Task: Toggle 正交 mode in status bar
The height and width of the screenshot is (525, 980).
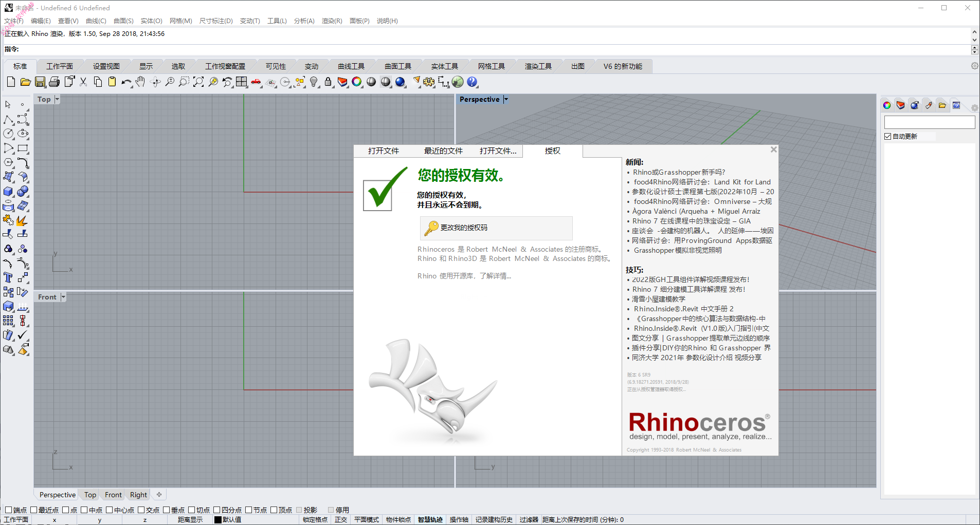Action: click(x=341, y=520)
